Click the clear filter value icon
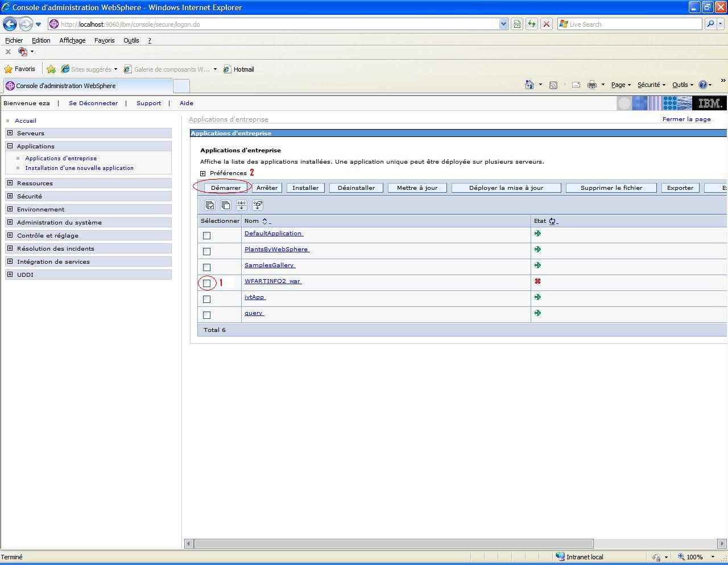 point(258,205)
